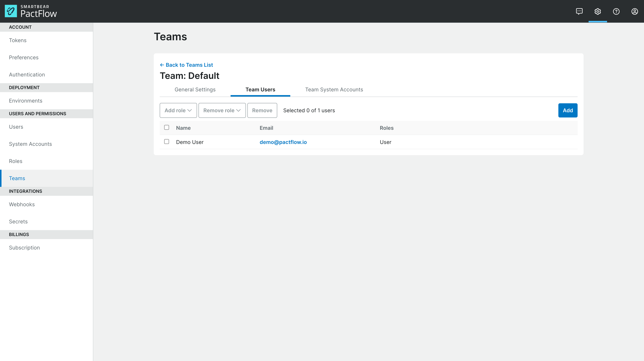Open the chat/feedback icon

coord(579,11)
